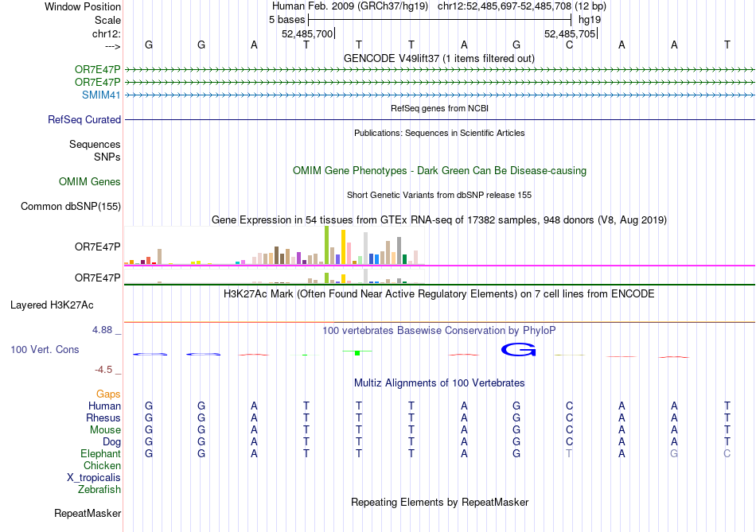Screen dimensions: 756x532
Task: Click the SMIM41 gene label
Action: tap(101, 95)
